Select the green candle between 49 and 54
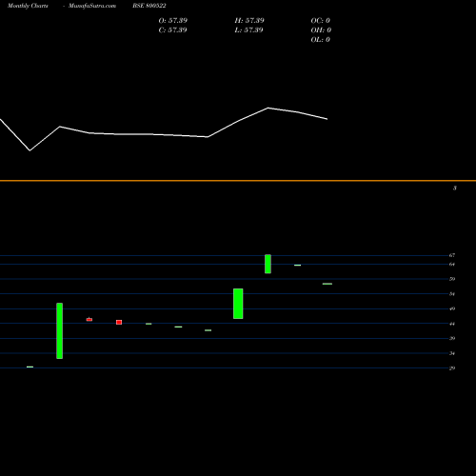The image size is (476, 476). pos(238,304)
